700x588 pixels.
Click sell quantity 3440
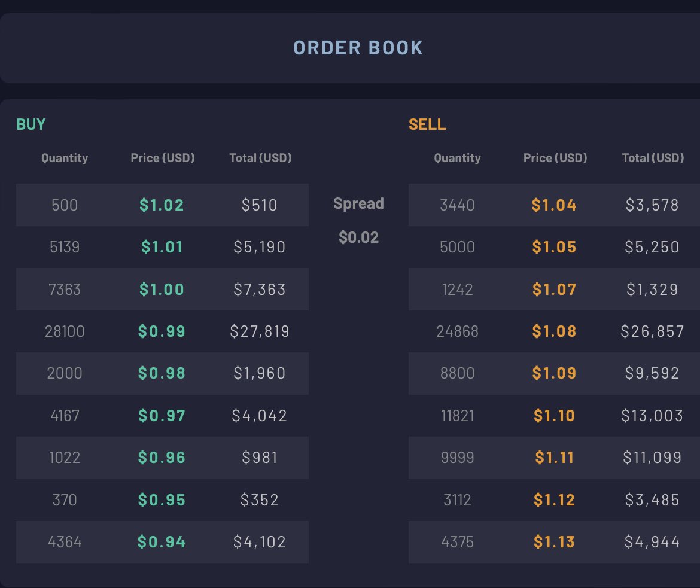point(457,205)
